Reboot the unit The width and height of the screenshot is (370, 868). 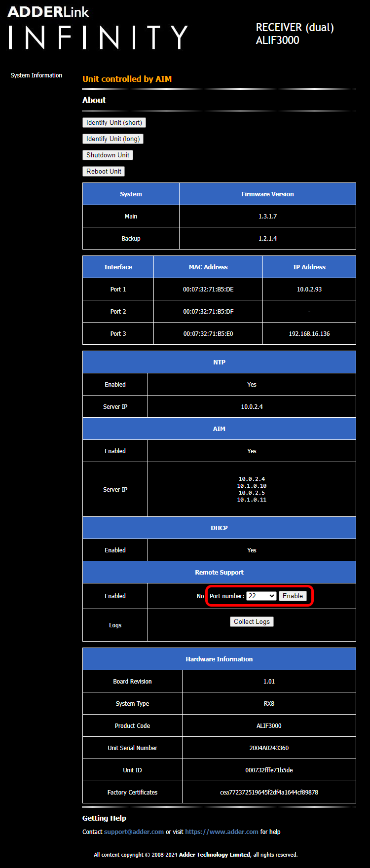(x=104, y=171)
